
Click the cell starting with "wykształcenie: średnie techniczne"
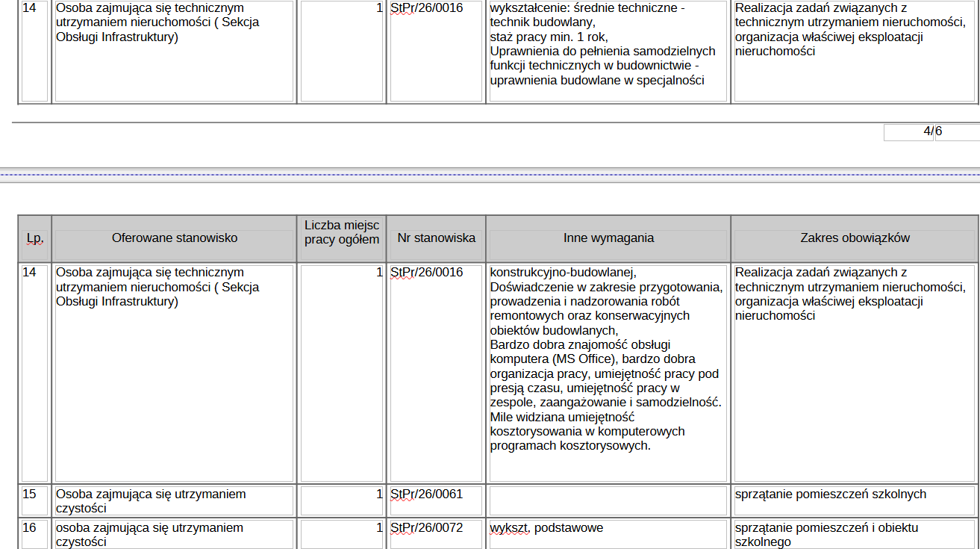[608, 51]
